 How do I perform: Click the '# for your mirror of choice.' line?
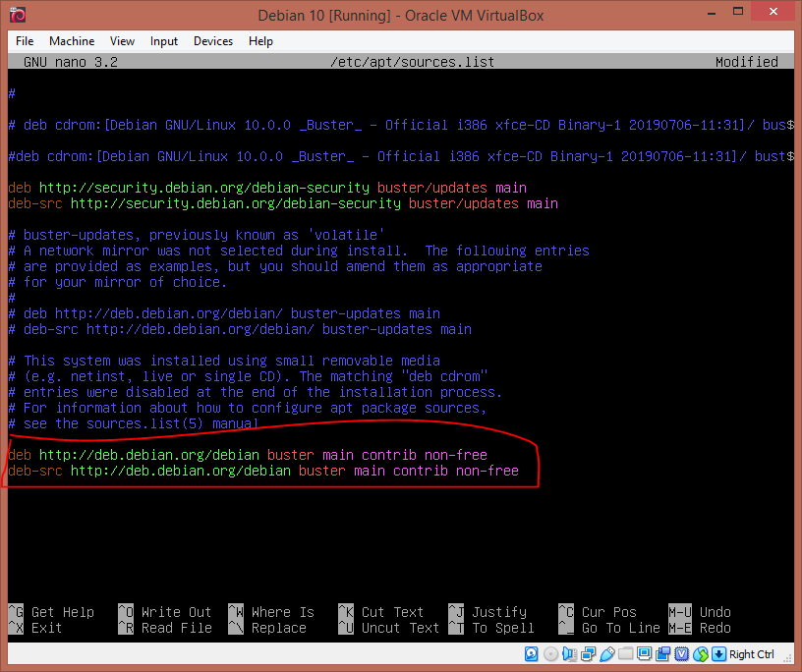(118, 282)
